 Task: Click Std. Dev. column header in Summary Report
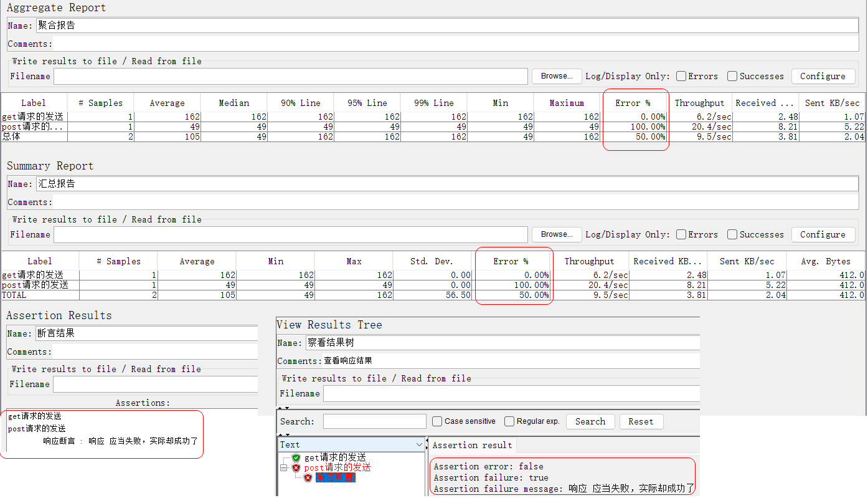tap(432, 261)
